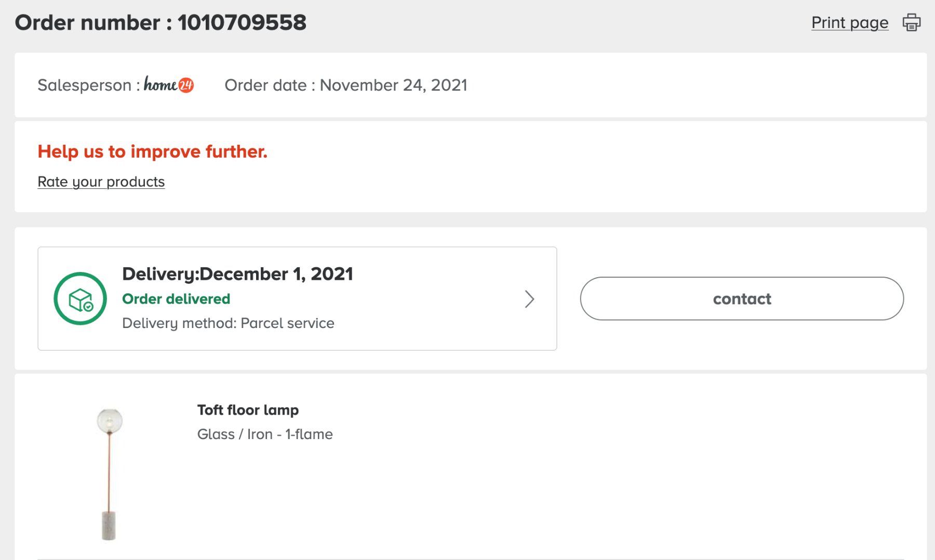Click the stone base of the lamp image

[x=109, y=526]
